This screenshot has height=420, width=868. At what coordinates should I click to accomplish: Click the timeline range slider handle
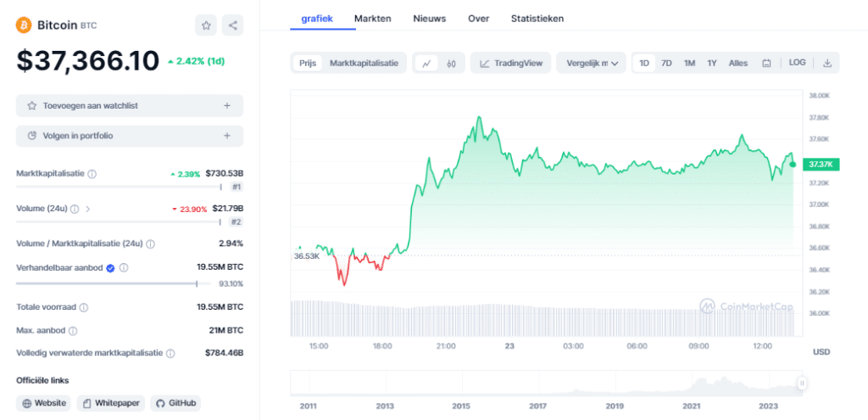click(x=802, y=384)
